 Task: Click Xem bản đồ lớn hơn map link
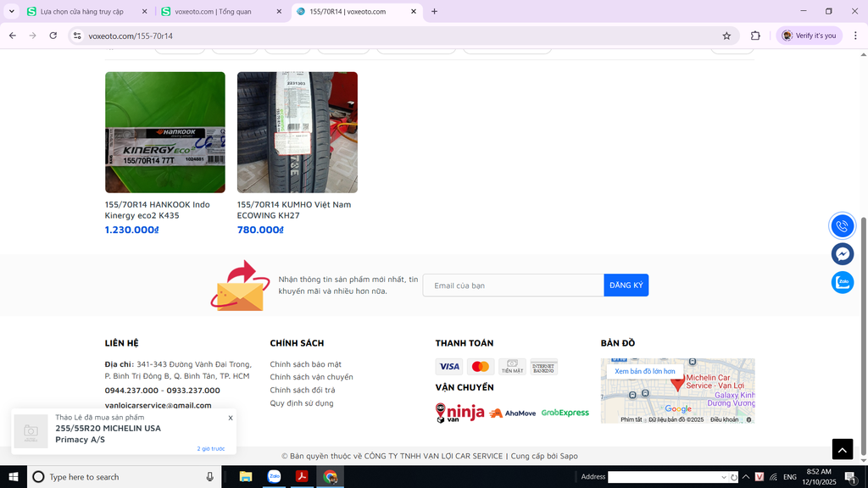pyautogui.click(x=645, y=371)
